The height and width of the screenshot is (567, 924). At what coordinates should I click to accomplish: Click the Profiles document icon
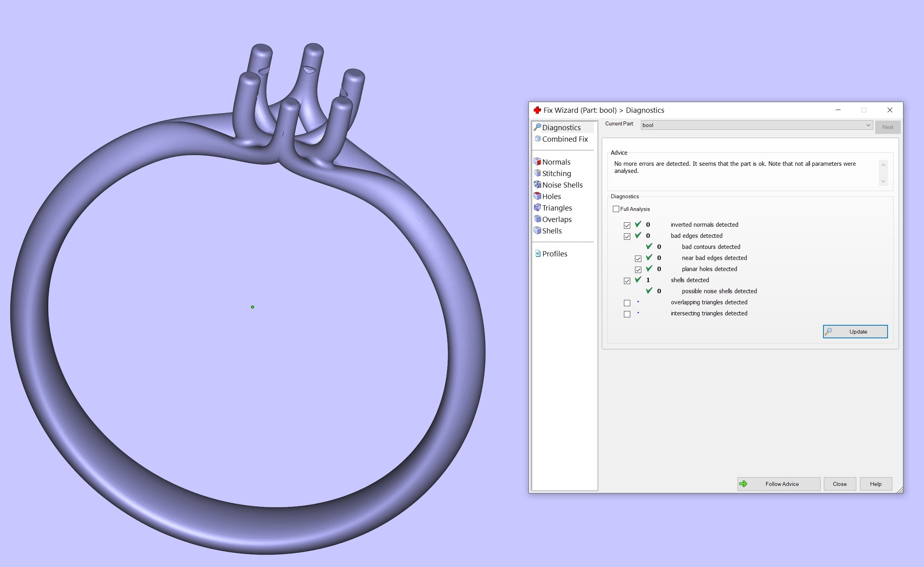538,253
